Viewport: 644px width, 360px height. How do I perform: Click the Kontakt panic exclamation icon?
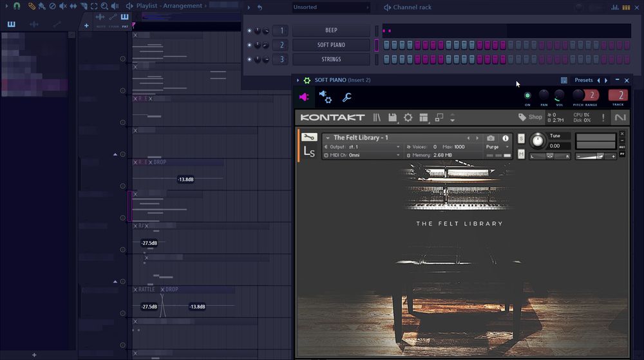point(603,117)
